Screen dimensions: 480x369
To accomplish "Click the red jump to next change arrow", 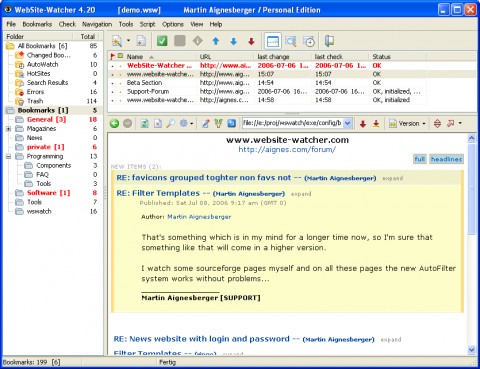I will (363, 124).
